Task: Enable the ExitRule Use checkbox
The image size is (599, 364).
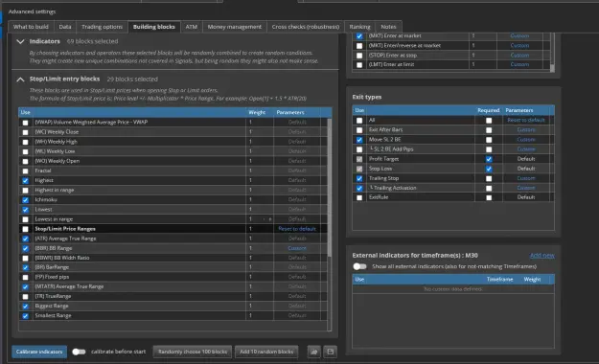Action: [x=359, y=198]
